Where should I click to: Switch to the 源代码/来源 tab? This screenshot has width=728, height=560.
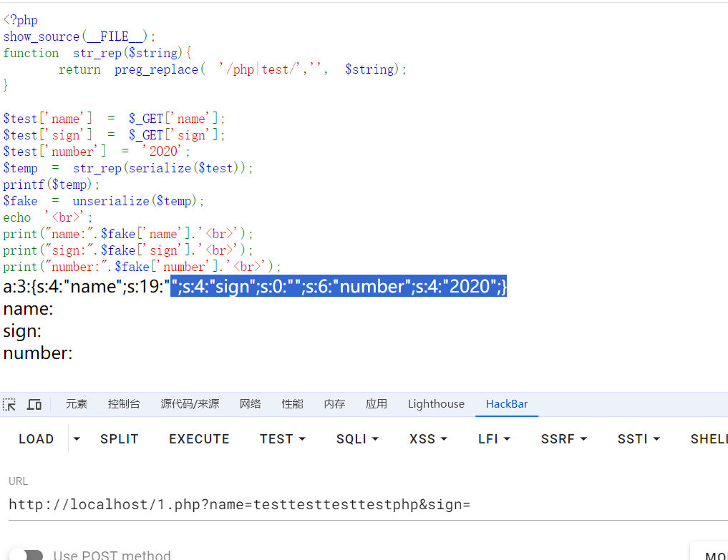[190, 404]
